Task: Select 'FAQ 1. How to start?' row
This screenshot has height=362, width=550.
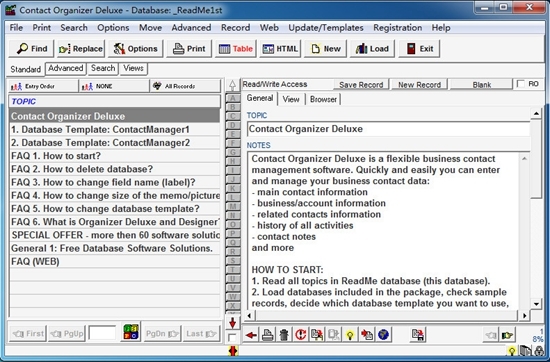Action: pyautogui.click(x=114, y=156)
